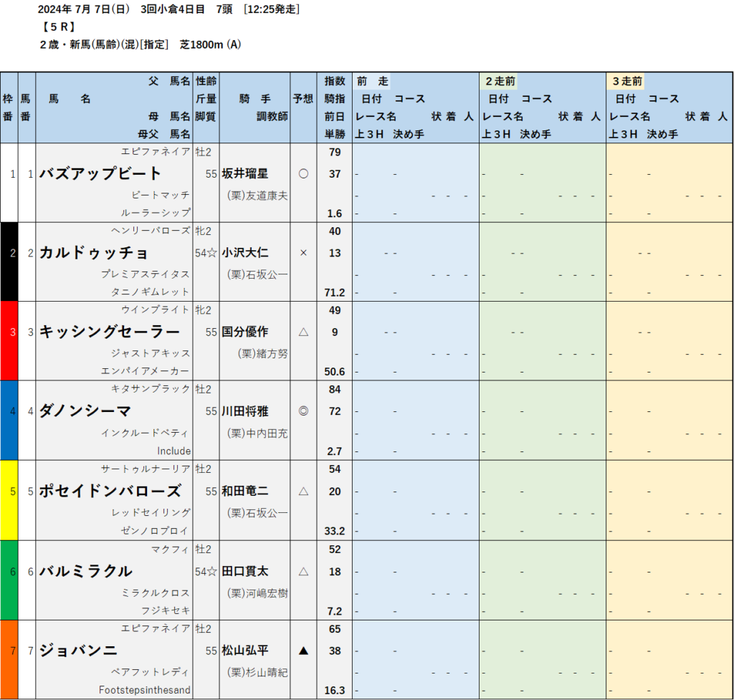Click the ◎ prediction mark for ダノンシーマ
Viewport: 734px width, 700px height.
[303, 411]
